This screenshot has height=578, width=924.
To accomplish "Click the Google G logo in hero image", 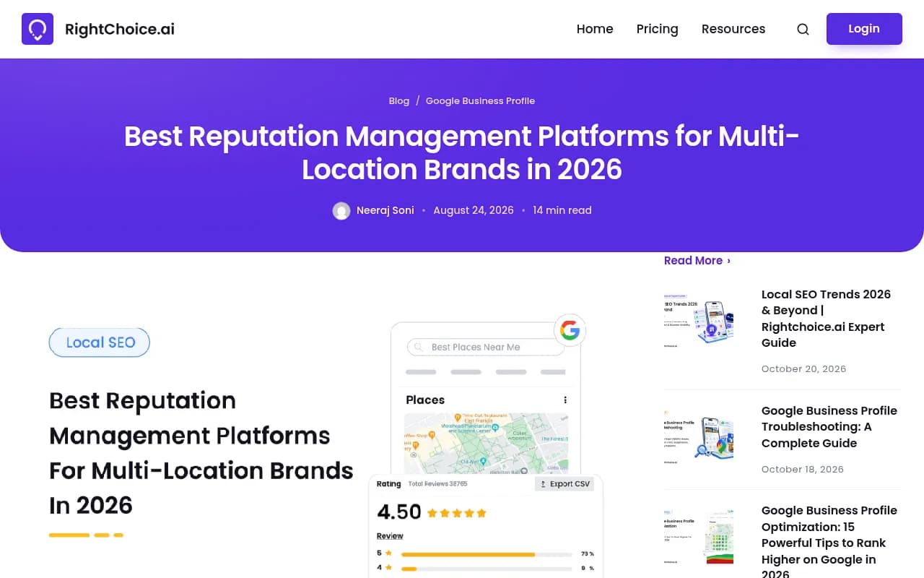I will (570, 330).
